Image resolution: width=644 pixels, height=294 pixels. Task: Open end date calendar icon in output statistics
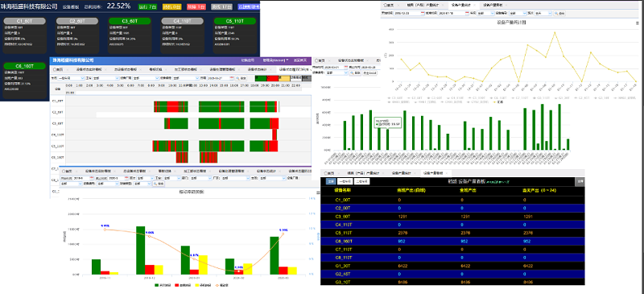point(467,13)
